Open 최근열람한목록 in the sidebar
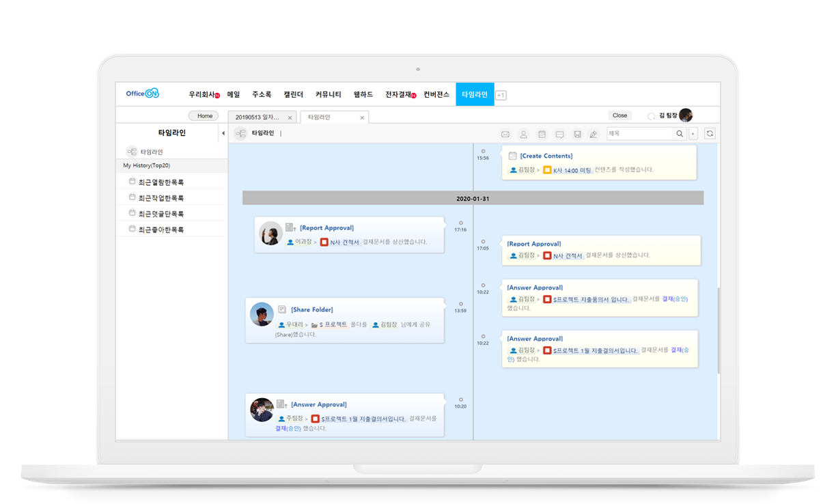The height and width of the screenshot is (504, 836). click(161, 182)
